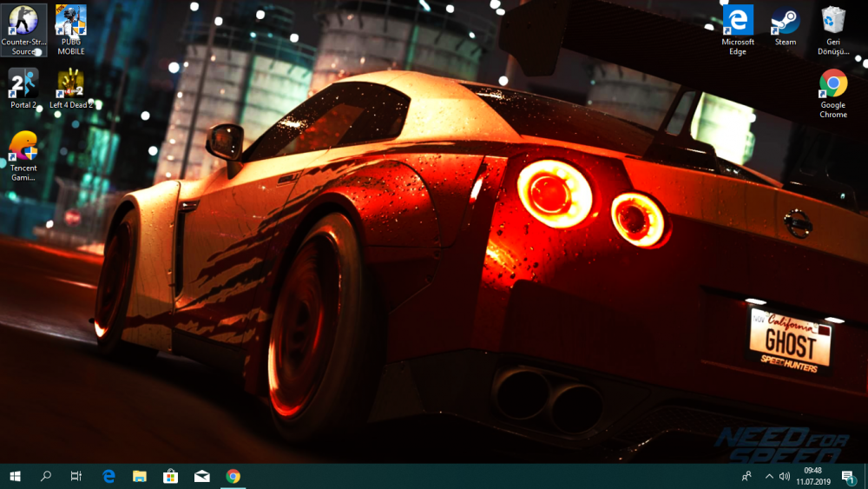The image size is (868, 489).
Task: Launch Edge from the taskbar
Action: pyautogui.click(x=108, y=476)
